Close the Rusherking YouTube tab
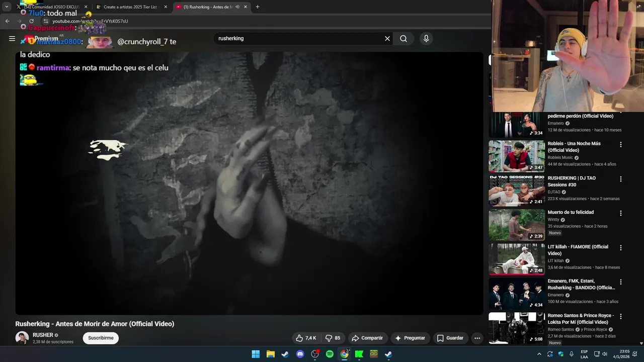The height and width of the screenshot is (362, 644). point(246,7)
